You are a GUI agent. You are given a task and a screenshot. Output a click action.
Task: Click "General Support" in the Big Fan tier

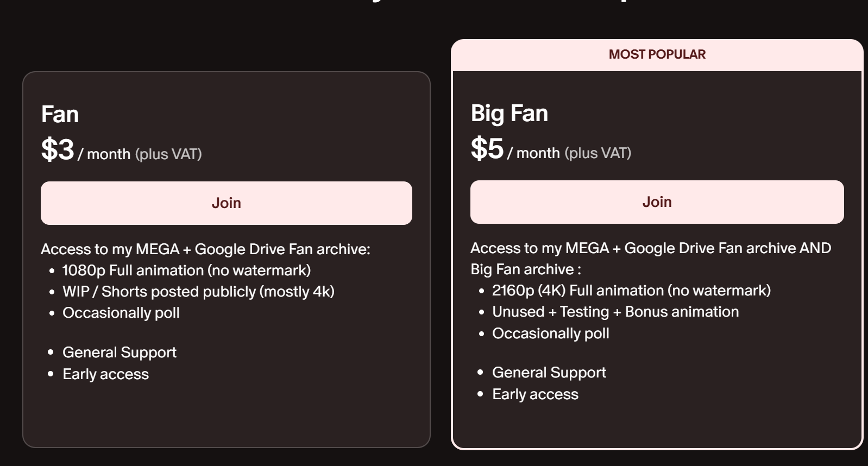[549, 373]
